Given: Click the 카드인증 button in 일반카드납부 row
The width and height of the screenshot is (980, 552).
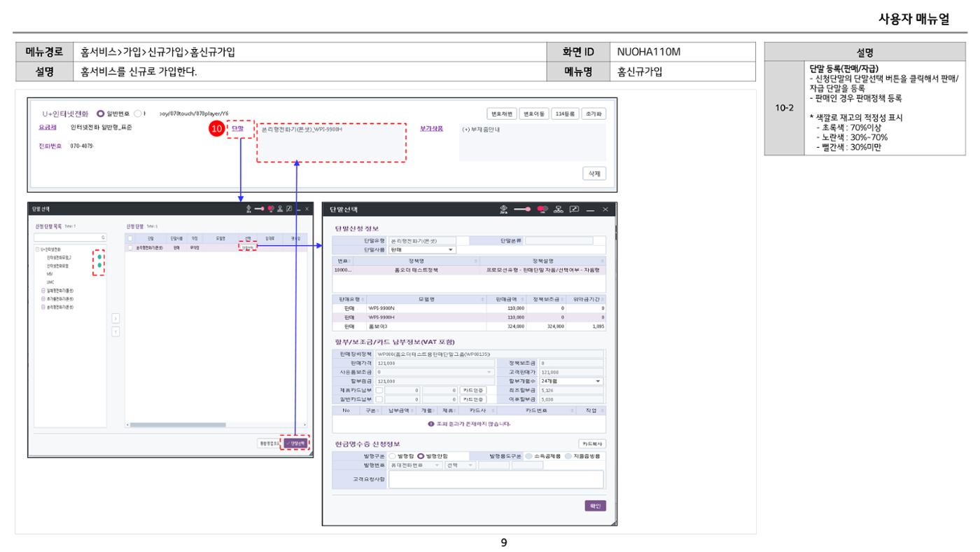Looking at the screenshot, I should [x=472, y=399].
